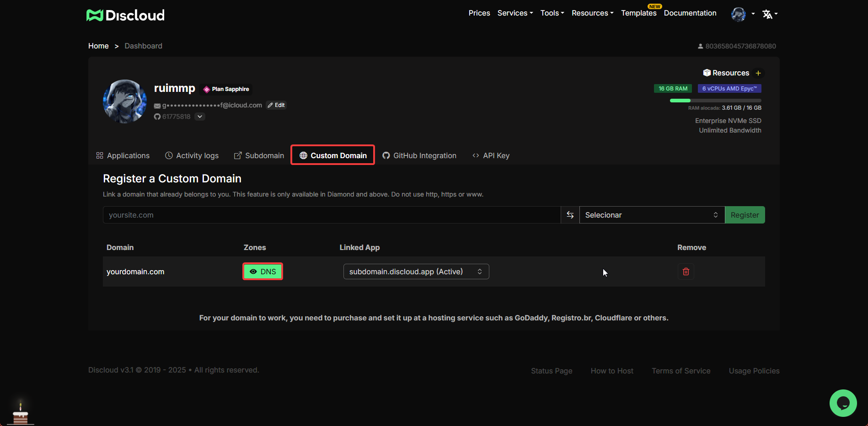Focus the yoursite.com domain input field
The height and width of the screenshot is (426, 868).
tap(332, 215)
